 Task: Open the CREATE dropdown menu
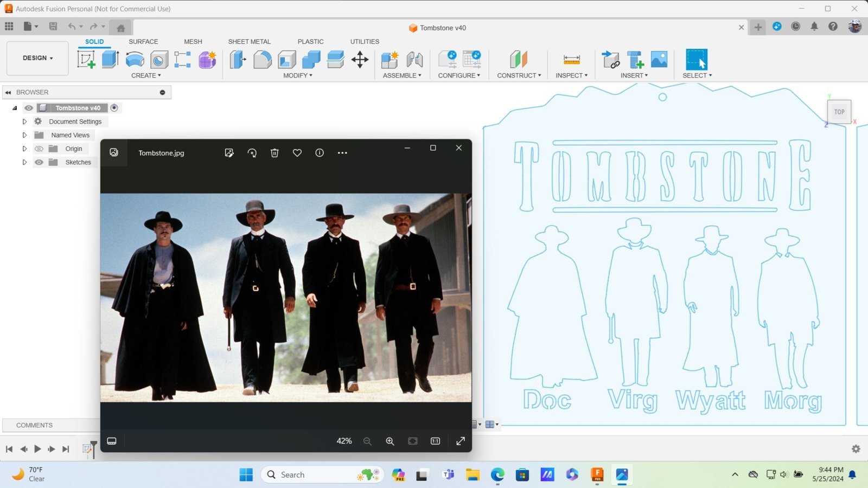pos(146,75)
